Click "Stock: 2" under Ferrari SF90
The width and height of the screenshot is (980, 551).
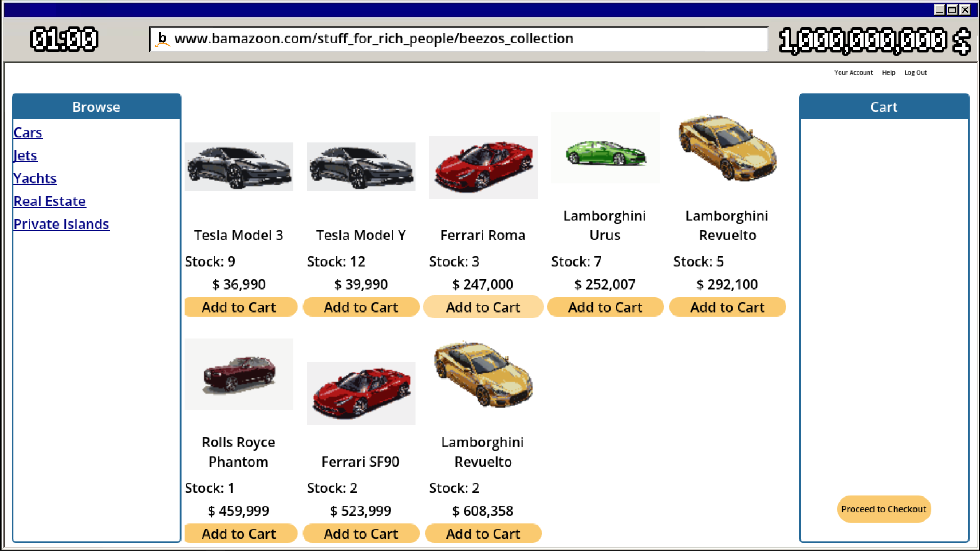(332, 488)
